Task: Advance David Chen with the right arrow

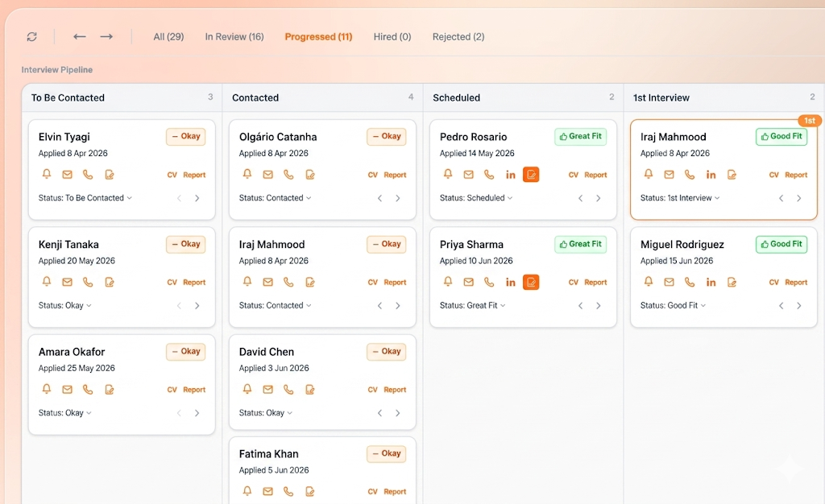Action: pyautogui.click(x=398, y=413)
